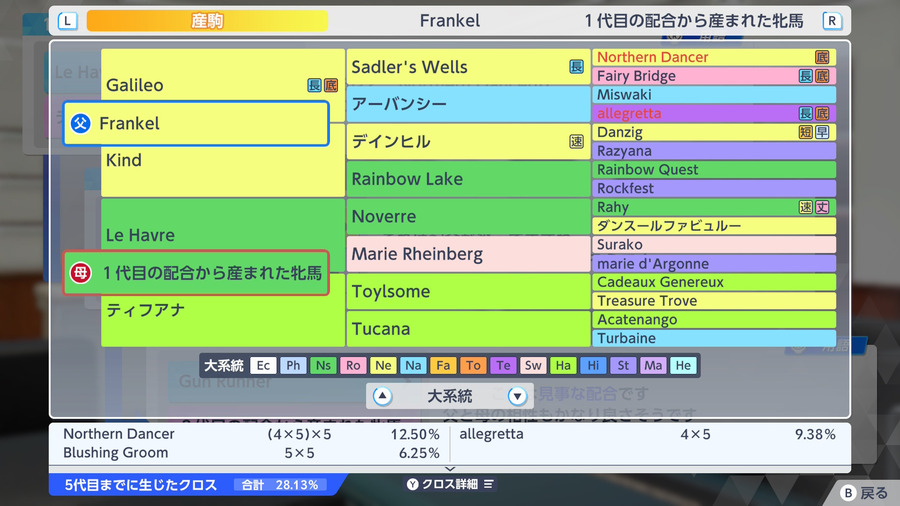The height and width of the screenshot is (506, 900).
Task: Select the He lineage swatch
Action: click(x=683, y=365)
